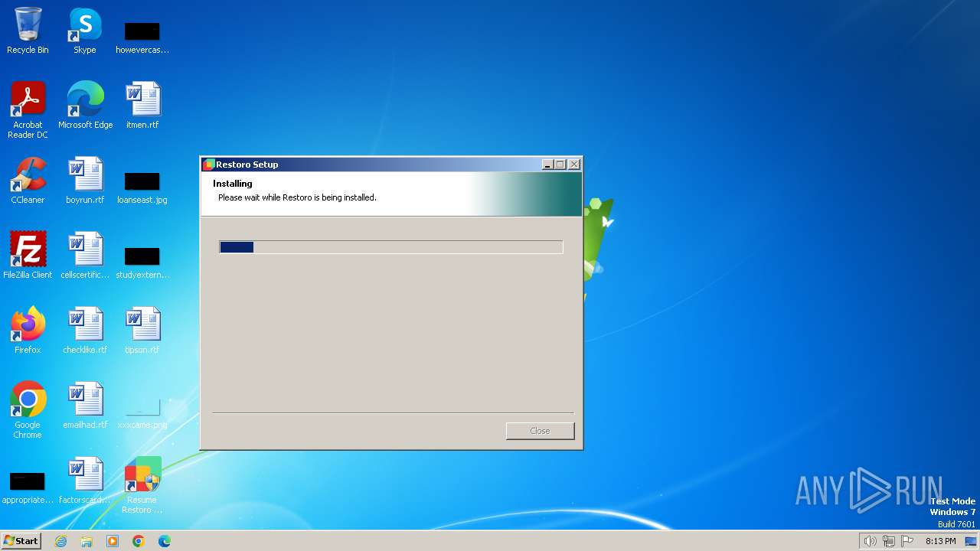Select the appropriate... desktop file
The width and height of the screenshot is (980, 551).
coord(28,487)
